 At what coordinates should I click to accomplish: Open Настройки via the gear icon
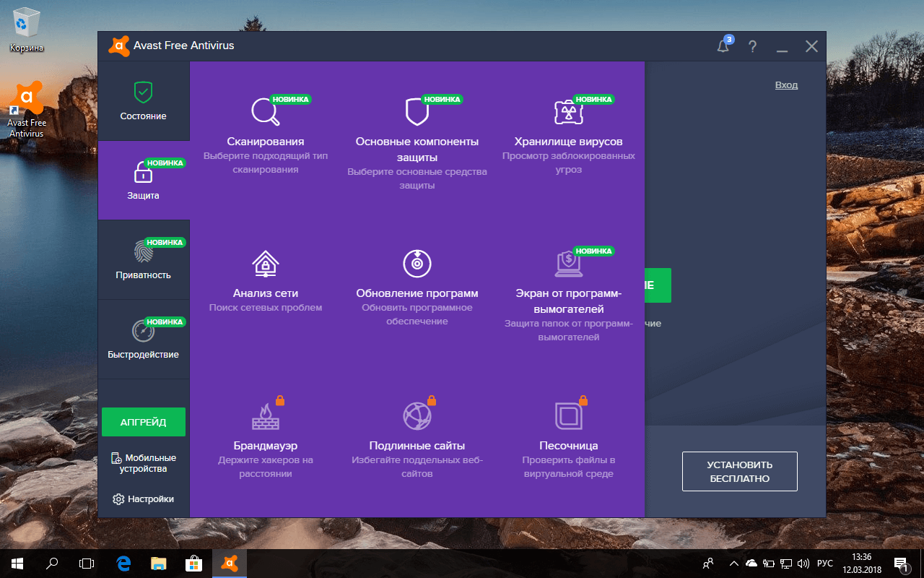[x=144, y=499]
